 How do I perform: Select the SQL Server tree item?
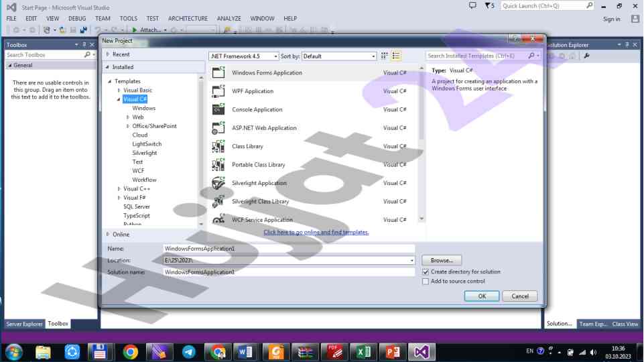click(x=136, y=206)
